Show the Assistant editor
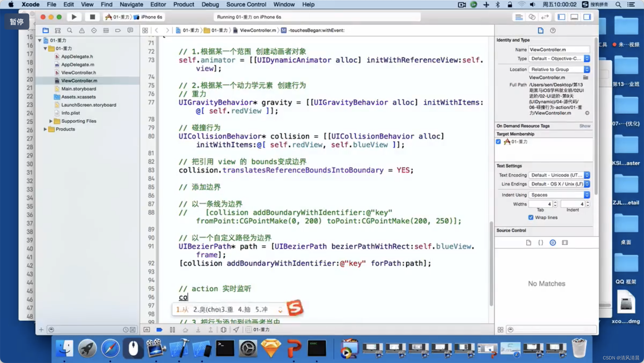Image resolution: width=644 pixels, height=363 pixels. click(532, 17)
